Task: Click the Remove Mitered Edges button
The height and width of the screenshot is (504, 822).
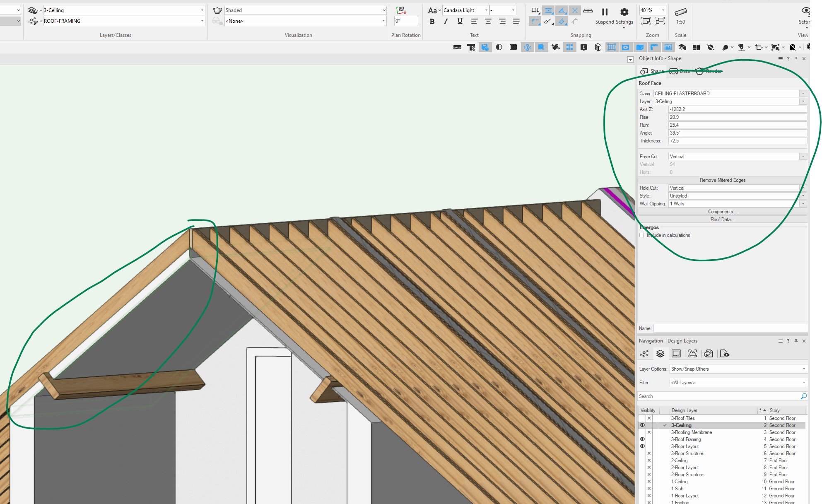Action: click(722, 180)
